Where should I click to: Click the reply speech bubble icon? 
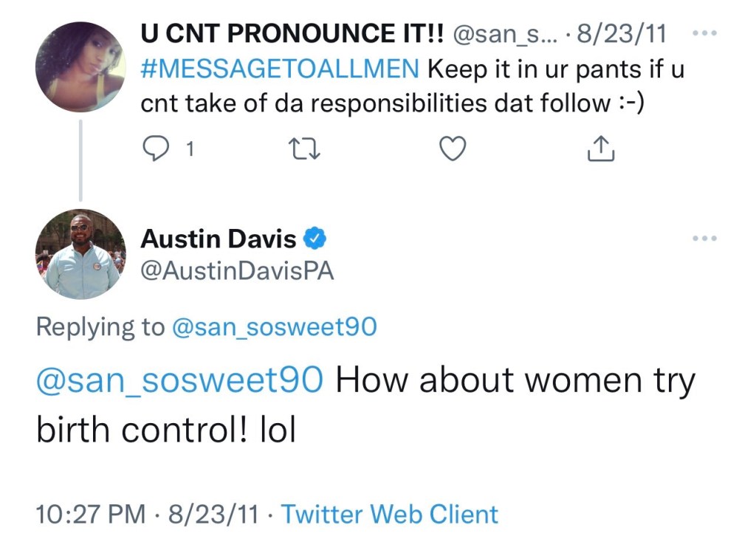pyautogui.click(x=156, y=150)
